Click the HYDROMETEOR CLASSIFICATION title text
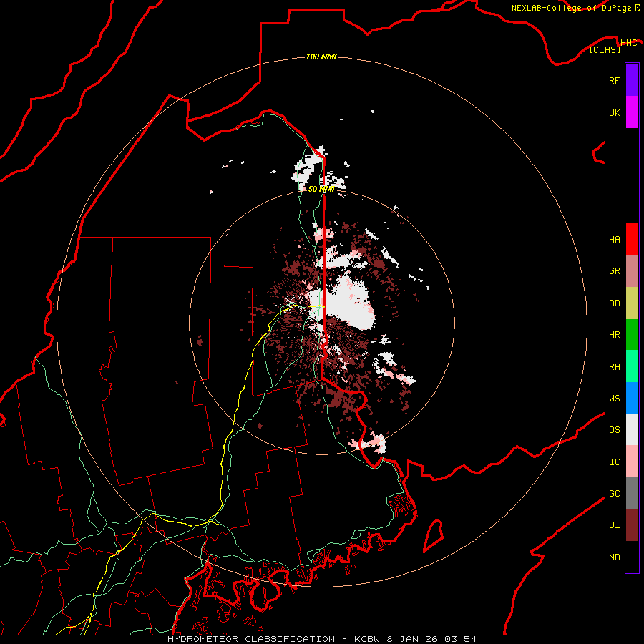This screenshot has height=644, width=644. pos(251,639)
